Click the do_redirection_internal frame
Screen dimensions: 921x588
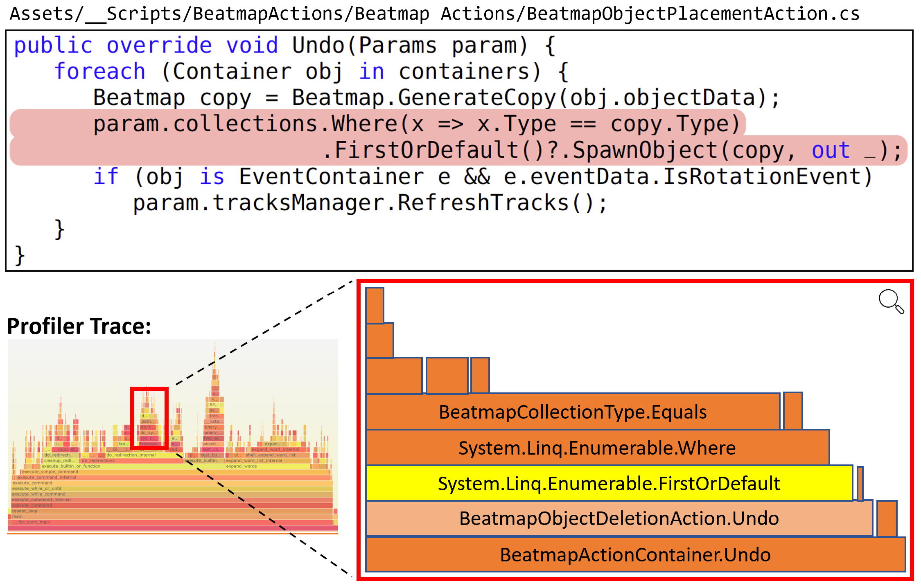coord(131,455)
